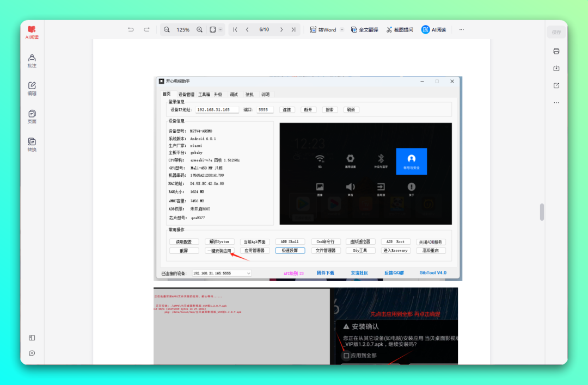Go to the next page arrow
Viewport: 588px width, 385px height.
(281, 29)
